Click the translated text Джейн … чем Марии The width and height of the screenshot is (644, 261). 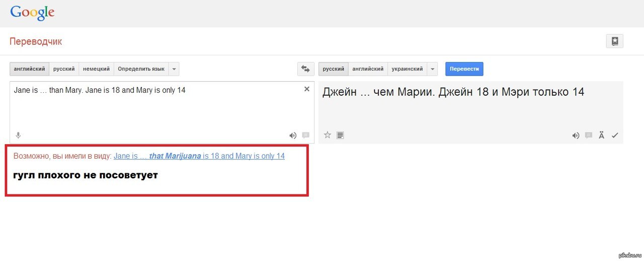(x=453, y=92)
